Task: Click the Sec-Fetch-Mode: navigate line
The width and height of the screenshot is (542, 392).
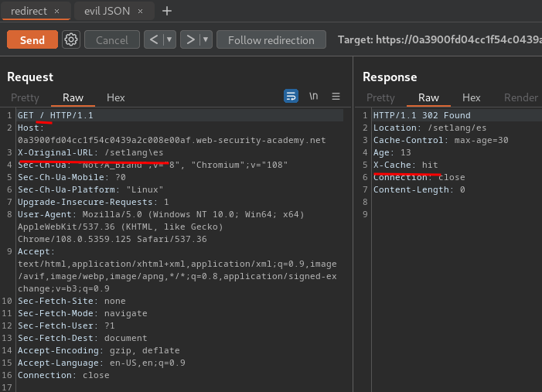Action: (83, 313)
